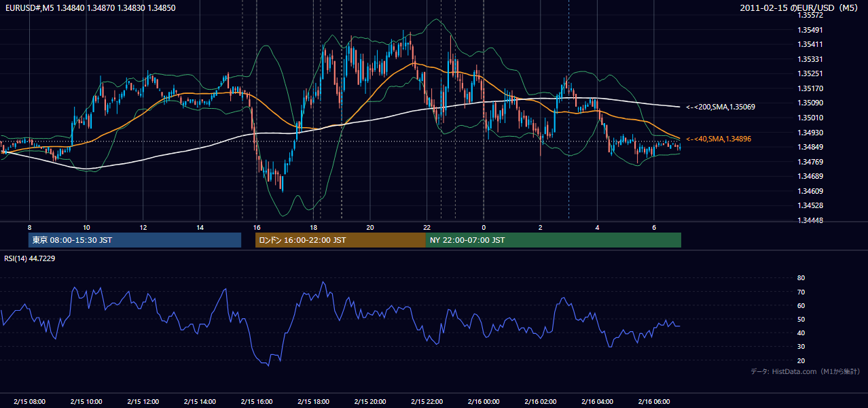The height and width of the screenshot is (408, 868).
Task: Click the RSI scale value 50
Action: click(x=801, y=319)
